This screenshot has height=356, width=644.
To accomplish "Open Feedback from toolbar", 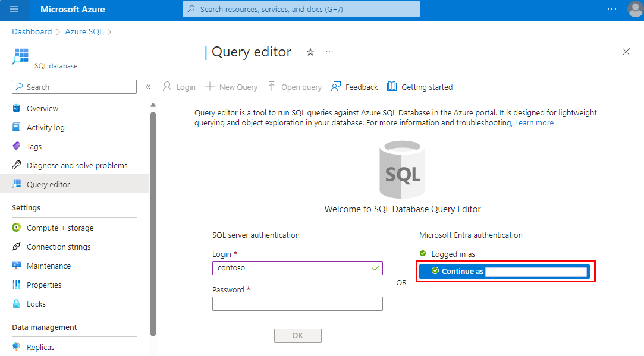I will pos(354,87).
